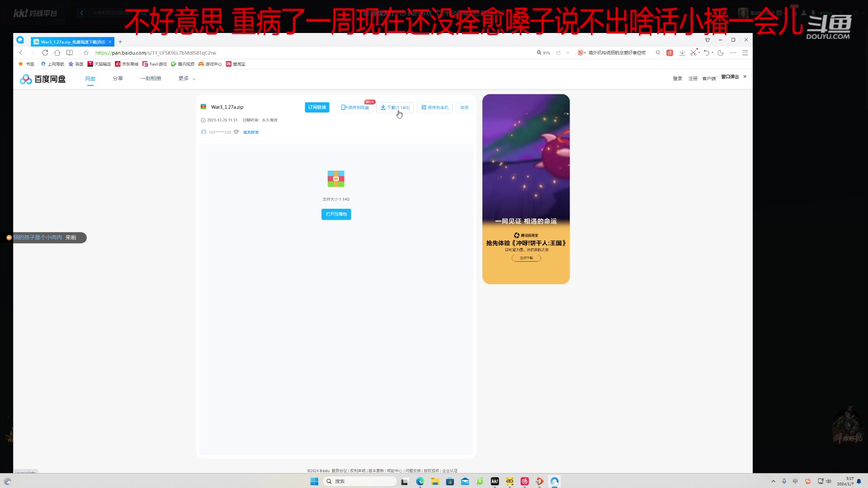
Task: Open the 书签 bookmarks folder
Action: click(x=26, y=64)
